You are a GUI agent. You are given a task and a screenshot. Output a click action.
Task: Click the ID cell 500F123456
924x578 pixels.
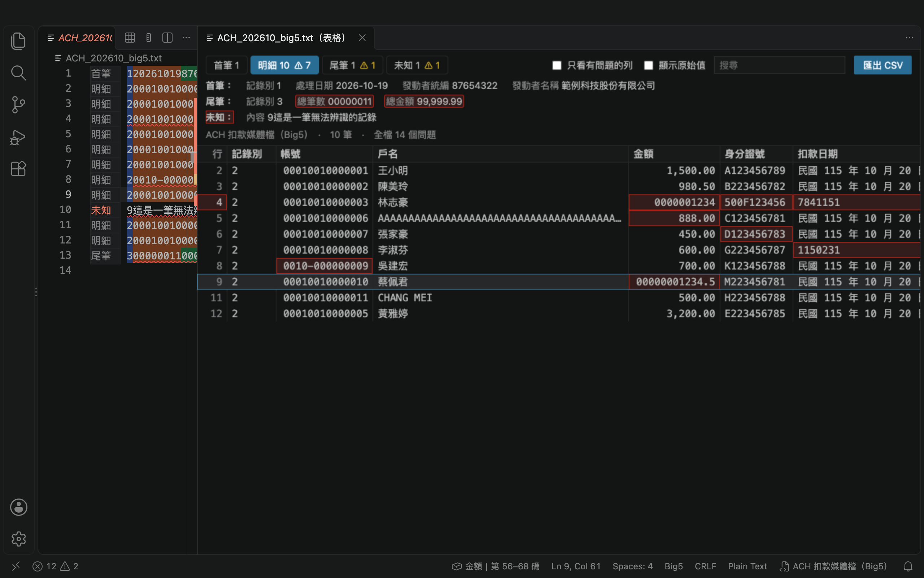coord(757,202)
